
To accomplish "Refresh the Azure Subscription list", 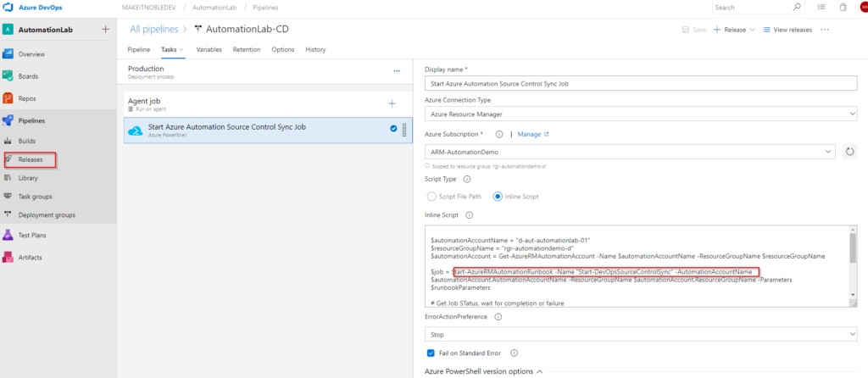I will (849, 152).
